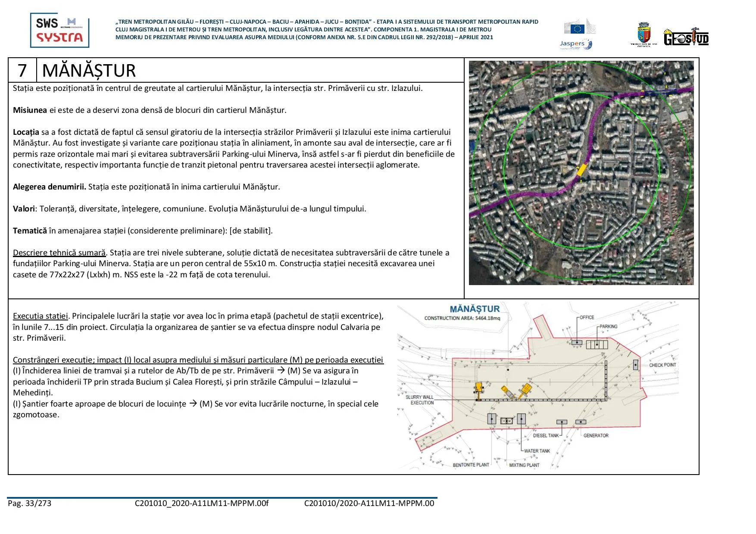Screen dimensions: 756x534
Task: Click the MĂNĂȘTUR construction area diagram title
Action: click(x=475, y=309)
